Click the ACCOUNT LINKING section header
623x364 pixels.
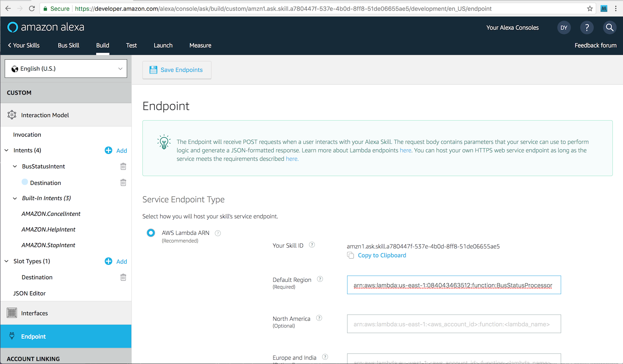[x=33, y=359]
